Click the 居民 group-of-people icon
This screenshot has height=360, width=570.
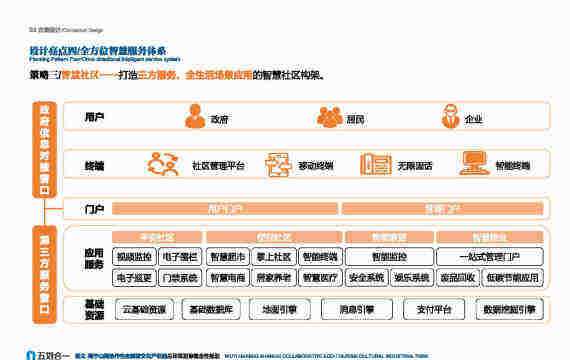pyautogui.click(x=330, y=117)
